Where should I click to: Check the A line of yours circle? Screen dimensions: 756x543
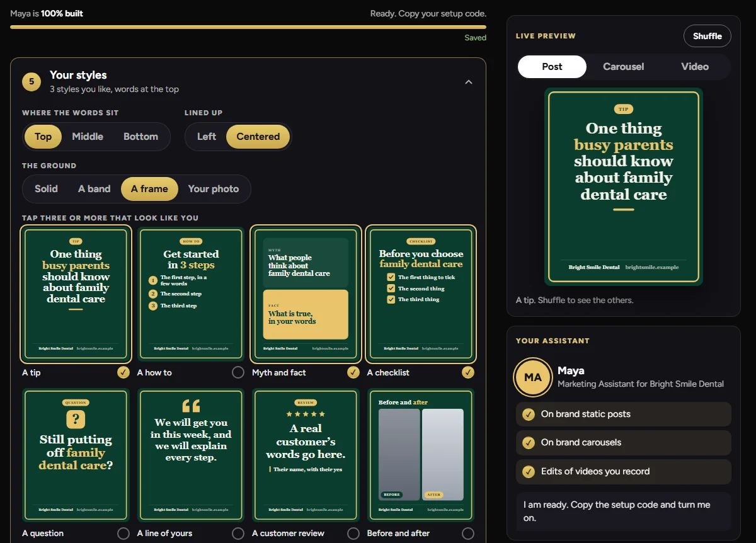[238, 534]
